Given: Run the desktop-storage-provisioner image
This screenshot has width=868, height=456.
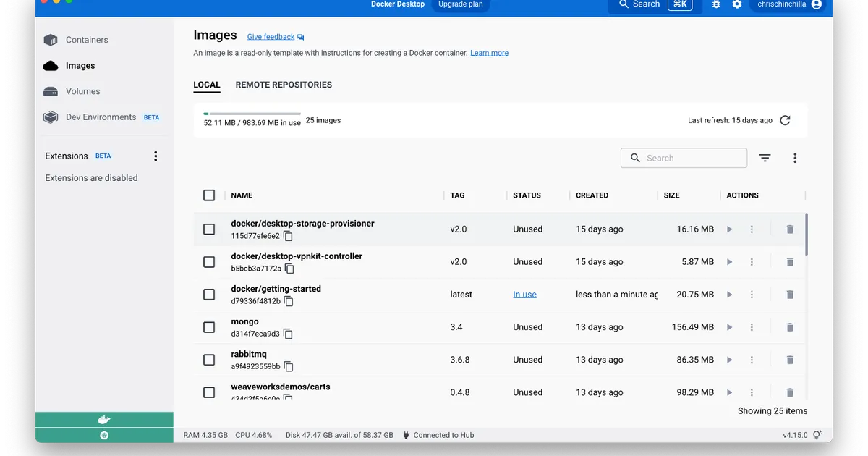Looking at the screenshot, I should point(729,229).
